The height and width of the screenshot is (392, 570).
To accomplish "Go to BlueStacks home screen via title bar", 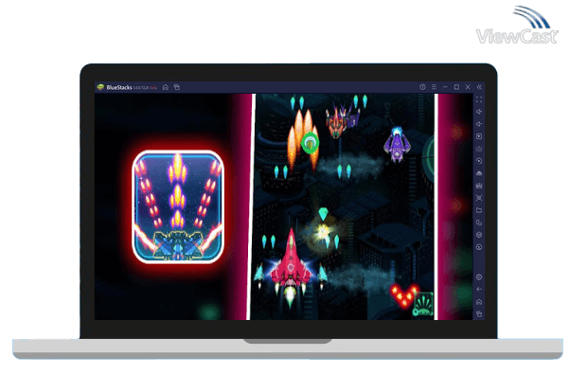I will (x=166, y=87).
